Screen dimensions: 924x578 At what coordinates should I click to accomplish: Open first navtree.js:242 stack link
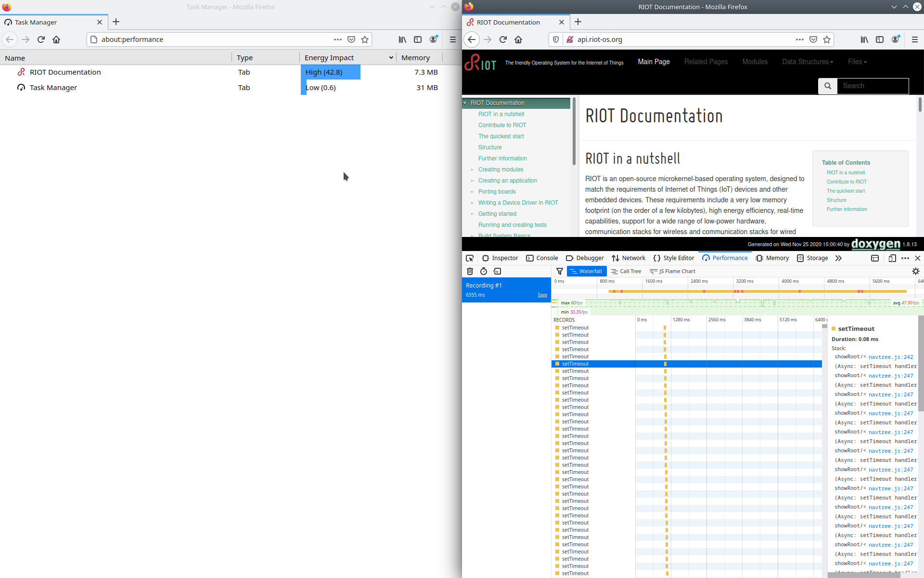(x=891, y=357)
